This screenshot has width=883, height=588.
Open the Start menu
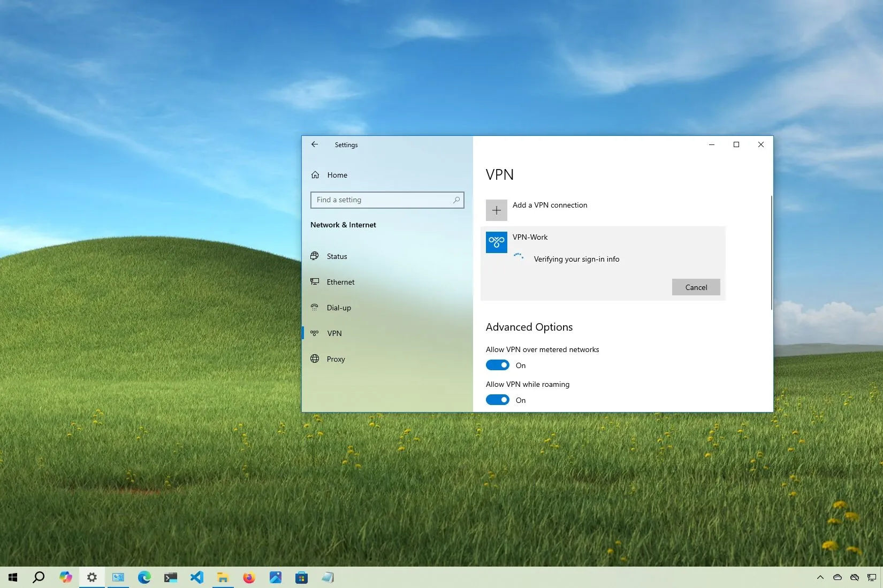tap(13, 577)
